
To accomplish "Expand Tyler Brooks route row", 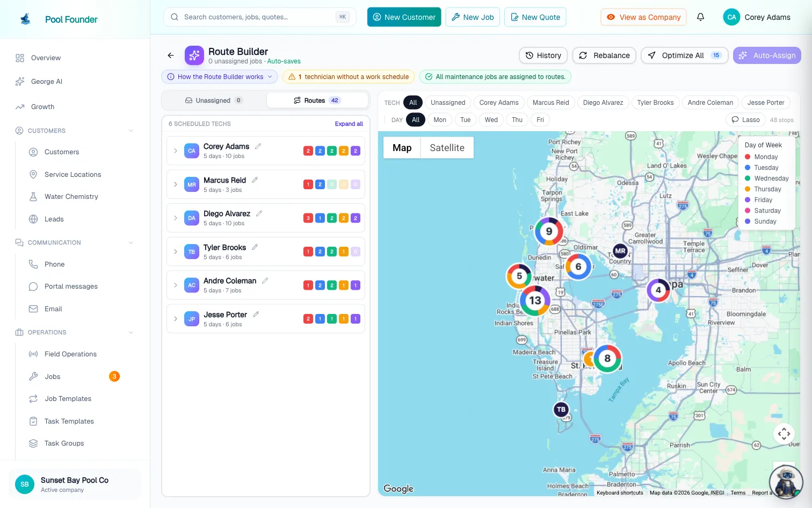I will coord(176,252).
